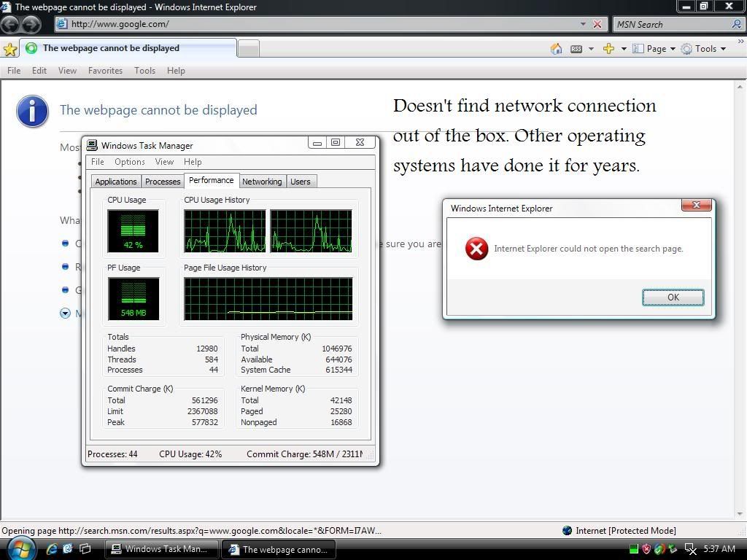Open the IE View menu

tap(67, 71)
